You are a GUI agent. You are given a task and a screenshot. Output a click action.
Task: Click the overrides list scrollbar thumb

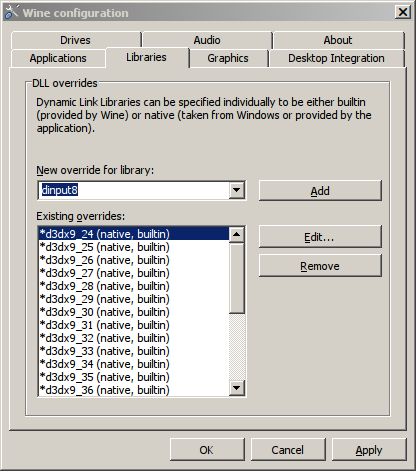(x=237, y=278)
